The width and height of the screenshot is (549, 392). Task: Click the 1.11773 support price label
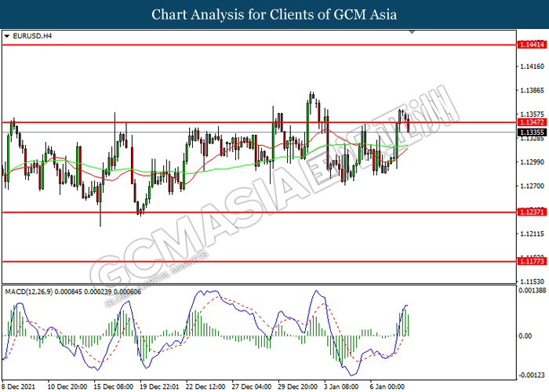pyautogui.click(x=532, y=261)
